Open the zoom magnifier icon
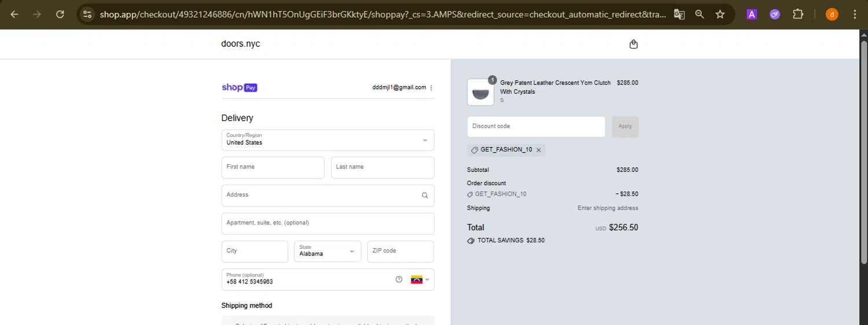This screenshot has height=325, width=868. coord(700,14)
